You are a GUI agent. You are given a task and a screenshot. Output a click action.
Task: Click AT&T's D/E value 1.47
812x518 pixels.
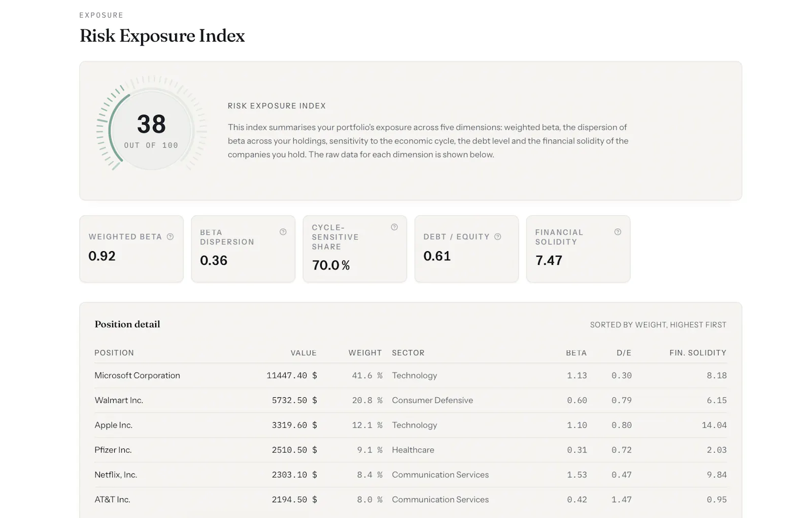click(x=622, y=500)
